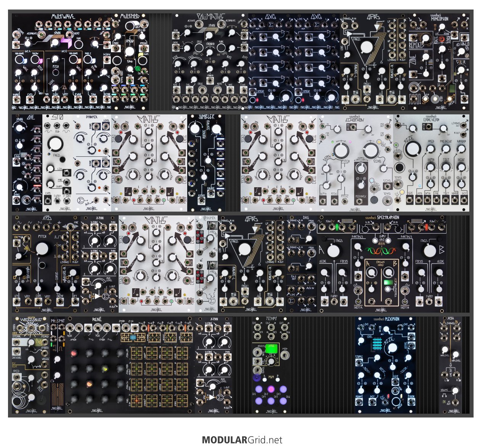Image resolution: width=485 pixels, height=448 pixels.
Task: Click the FREQ knob on third-row QPAS
Action: pos(244,249)
